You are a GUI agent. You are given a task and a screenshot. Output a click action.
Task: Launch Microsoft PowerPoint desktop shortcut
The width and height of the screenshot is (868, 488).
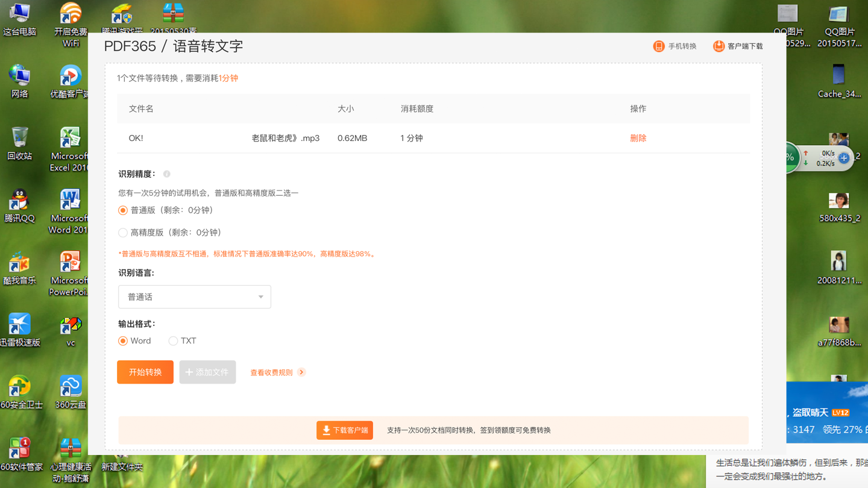click(69, 274)
